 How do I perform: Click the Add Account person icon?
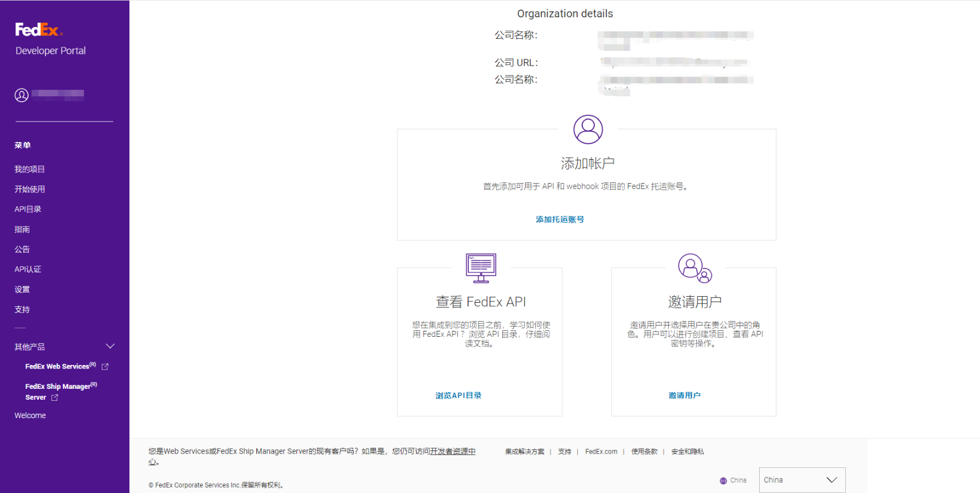pos(588,129)
